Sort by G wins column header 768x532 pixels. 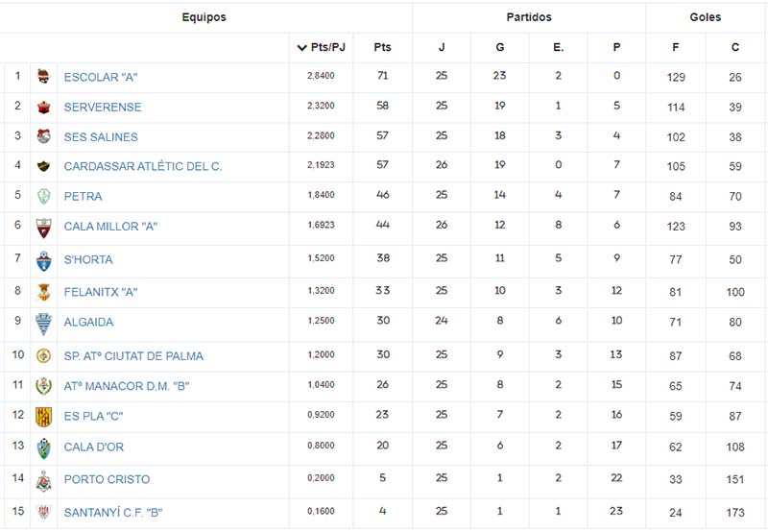[499, 47]
